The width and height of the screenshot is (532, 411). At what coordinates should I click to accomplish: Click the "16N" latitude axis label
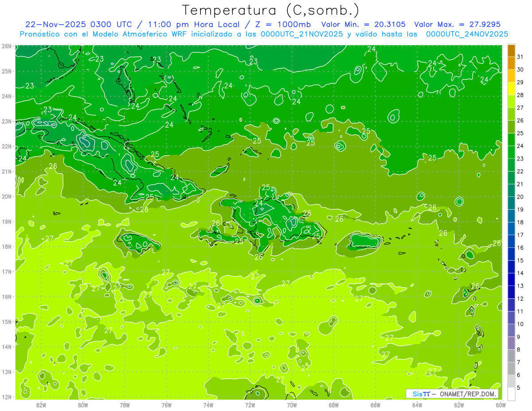(x=7, y=297)
